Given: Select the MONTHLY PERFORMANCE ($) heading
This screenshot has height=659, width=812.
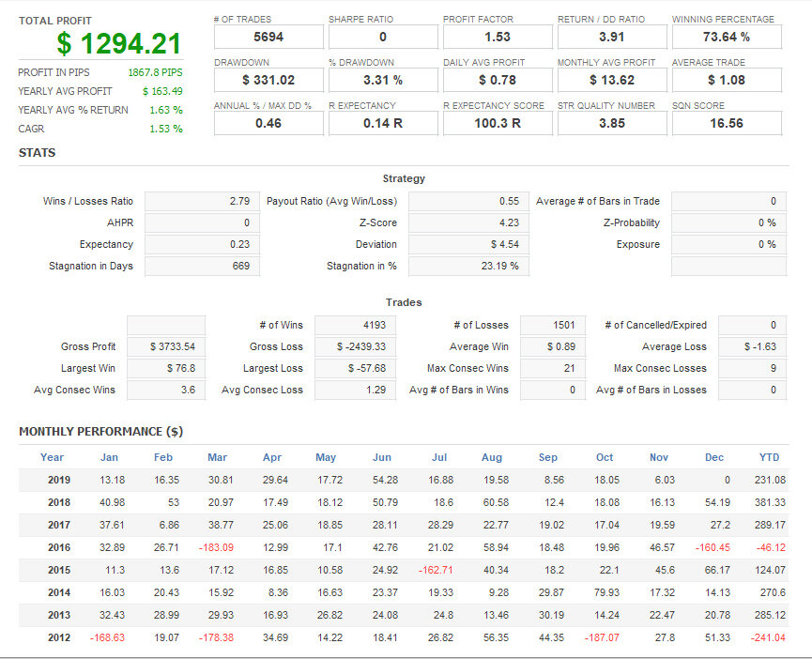Looking at the screenshot, I should (101, 432).
